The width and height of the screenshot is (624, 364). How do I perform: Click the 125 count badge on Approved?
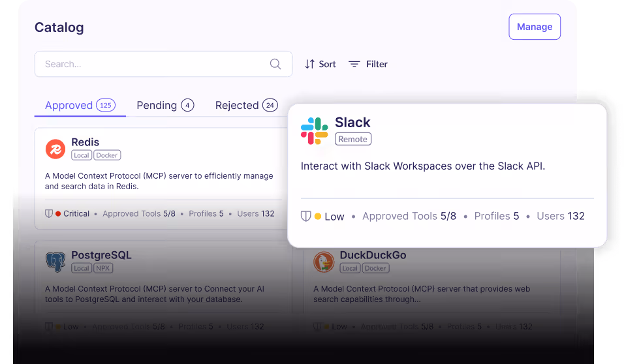[x=106, y=106]
